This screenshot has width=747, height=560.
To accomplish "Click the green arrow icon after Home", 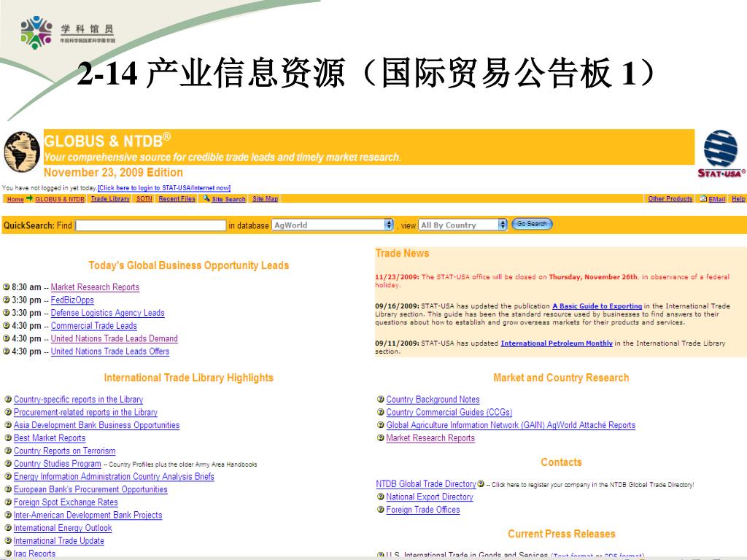I will point(29,198).
